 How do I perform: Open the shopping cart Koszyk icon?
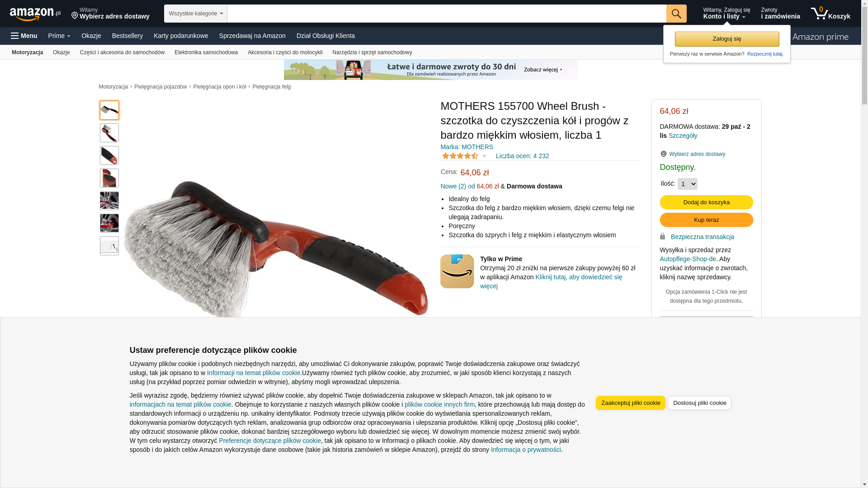830,14
